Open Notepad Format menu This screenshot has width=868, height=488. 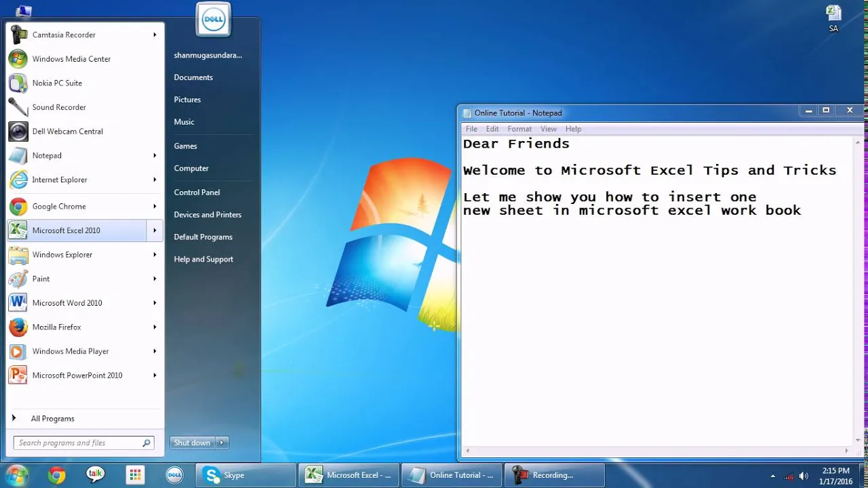[519, 129]
